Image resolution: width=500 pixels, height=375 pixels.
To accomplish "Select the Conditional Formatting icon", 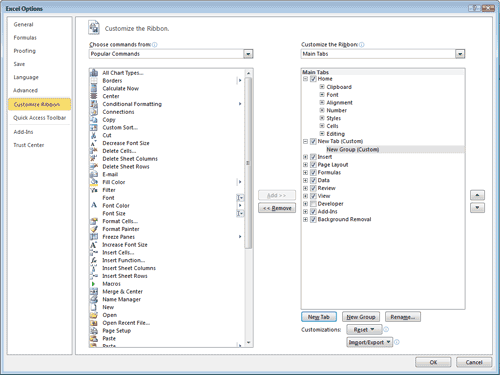I will click(94, 104).
